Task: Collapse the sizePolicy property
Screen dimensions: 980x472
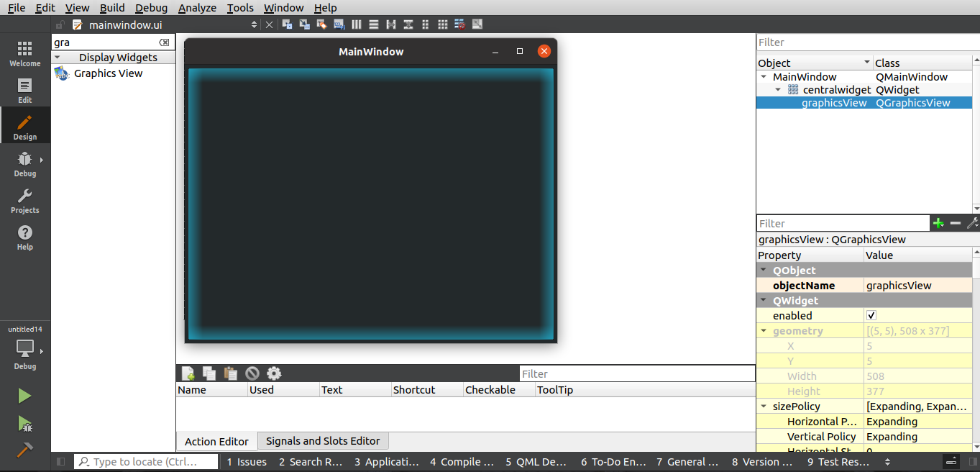Action: point(764,407)
